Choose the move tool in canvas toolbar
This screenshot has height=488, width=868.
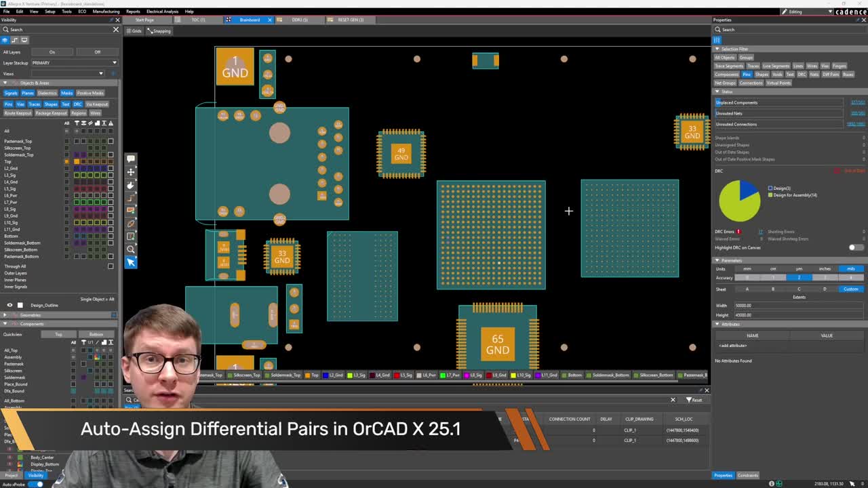(x=131, y=171)
